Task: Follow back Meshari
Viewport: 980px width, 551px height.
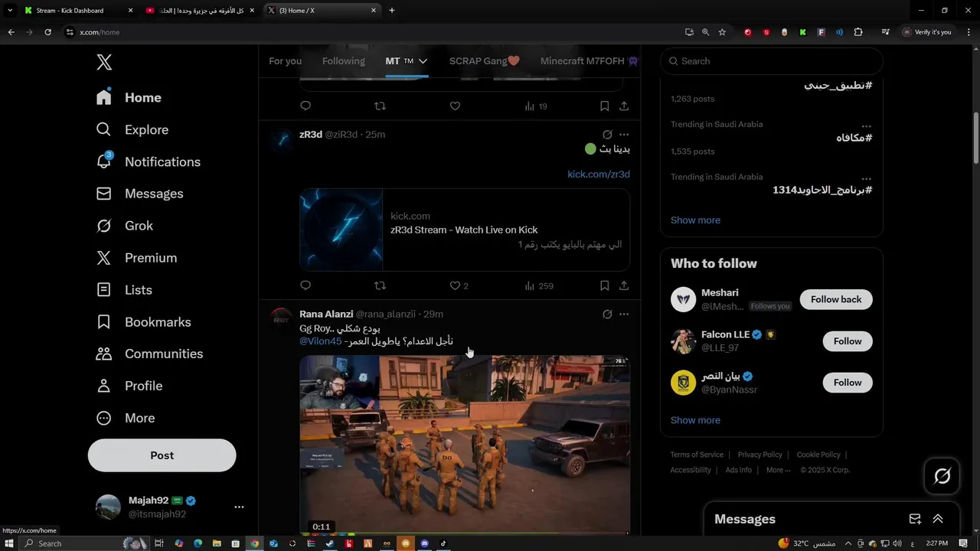Action: point(836,299)
